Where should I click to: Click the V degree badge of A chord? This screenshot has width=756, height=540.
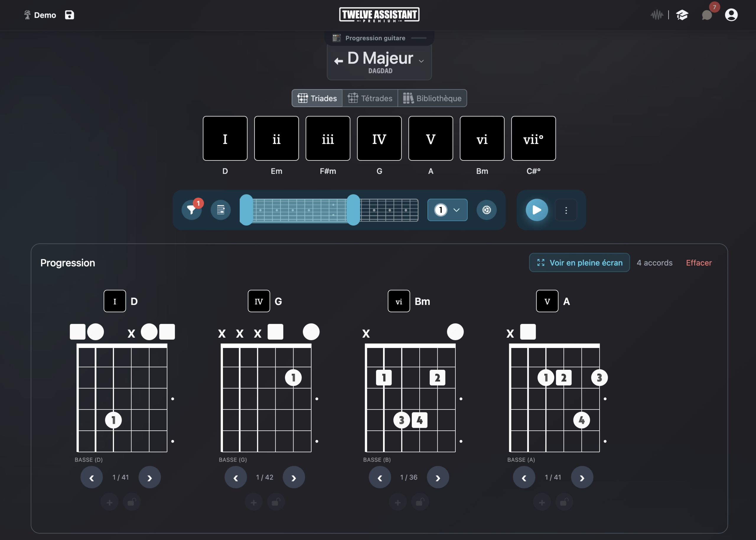click(547, 301)
